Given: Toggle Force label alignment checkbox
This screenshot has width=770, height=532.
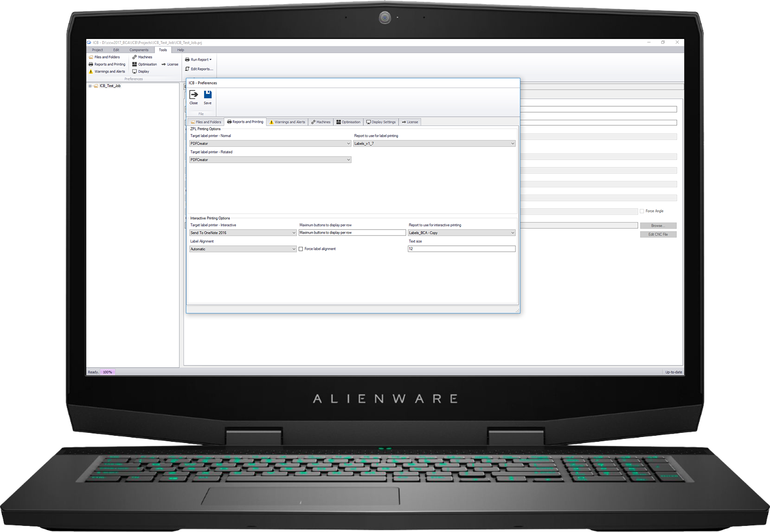Looking at the screenshot, I should pos(301,249).
